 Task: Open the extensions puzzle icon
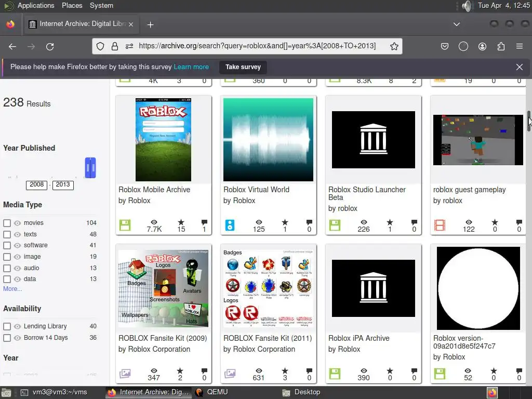[501, 46]
